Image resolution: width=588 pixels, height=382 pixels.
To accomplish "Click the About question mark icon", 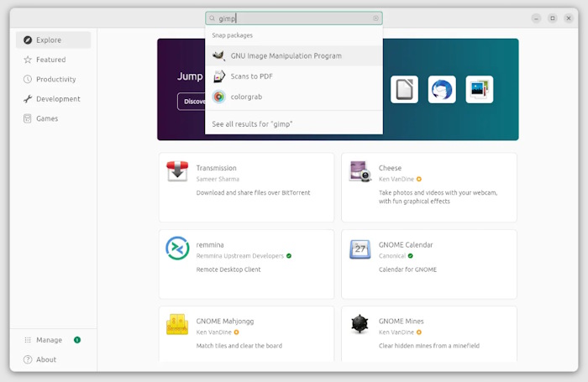I will 28,359.
